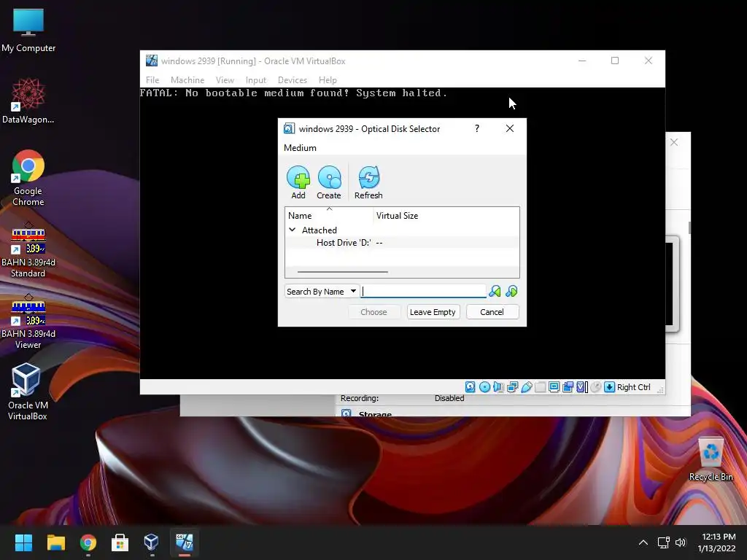
Task: Open the help question mark in Optical Disk Selector
Action: coord(477,128)
